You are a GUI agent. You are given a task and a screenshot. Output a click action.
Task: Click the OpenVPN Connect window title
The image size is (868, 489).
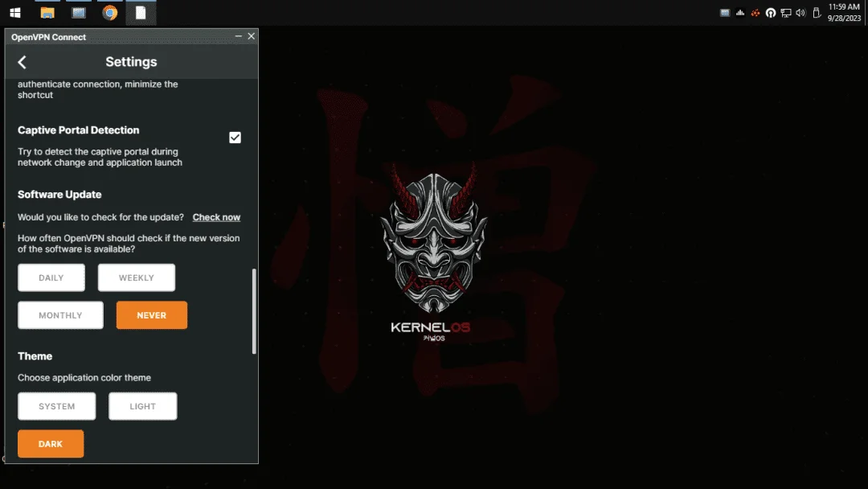49,37
